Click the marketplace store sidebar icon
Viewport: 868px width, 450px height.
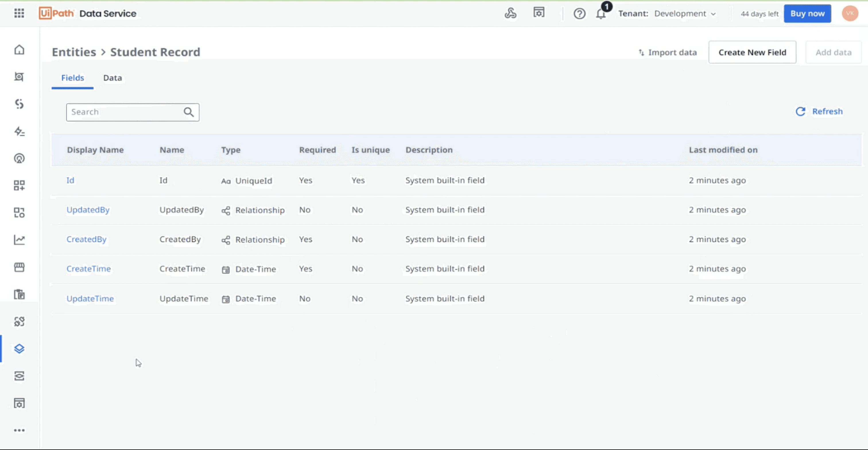19,267
